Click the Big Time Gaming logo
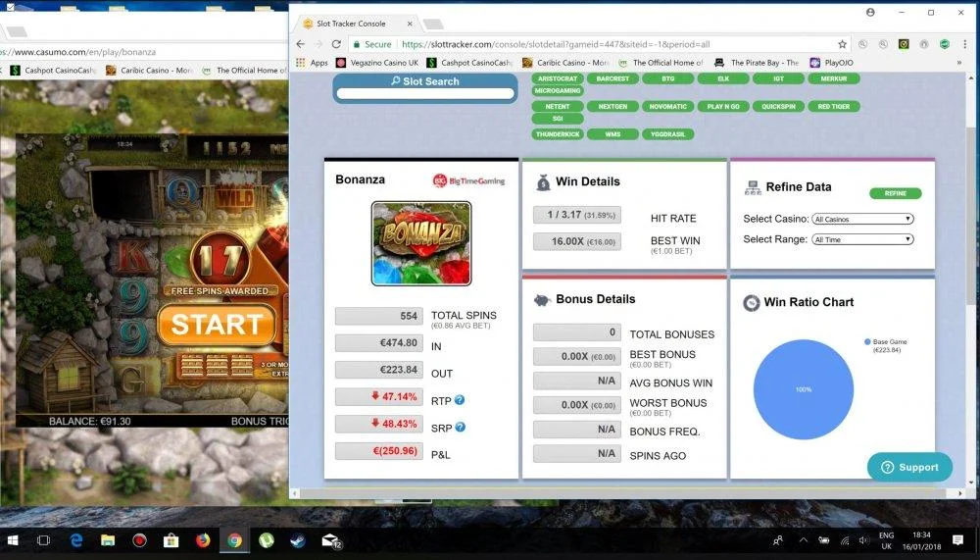This screenshot has width=980, height=560. 468,180
